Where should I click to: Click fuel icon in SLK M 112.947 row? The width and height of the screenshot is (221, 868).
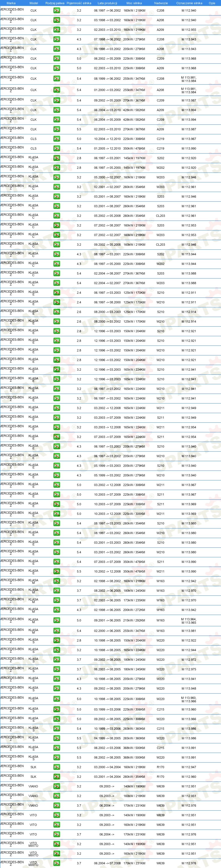57,767
